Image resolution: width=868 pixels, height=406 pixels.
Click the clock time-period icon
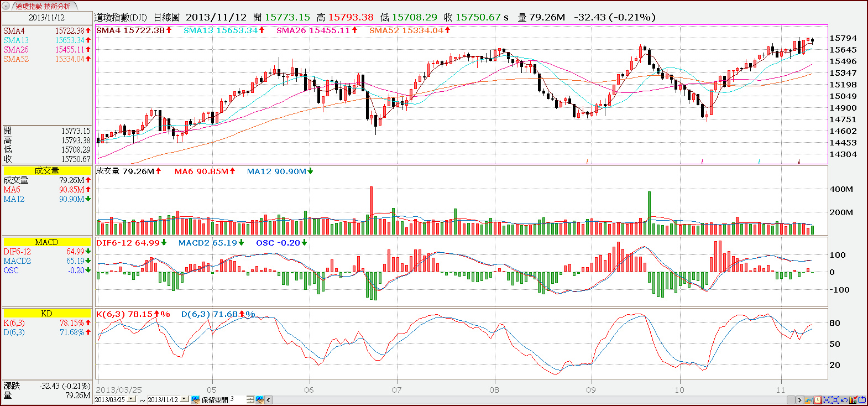coord(818,400)
